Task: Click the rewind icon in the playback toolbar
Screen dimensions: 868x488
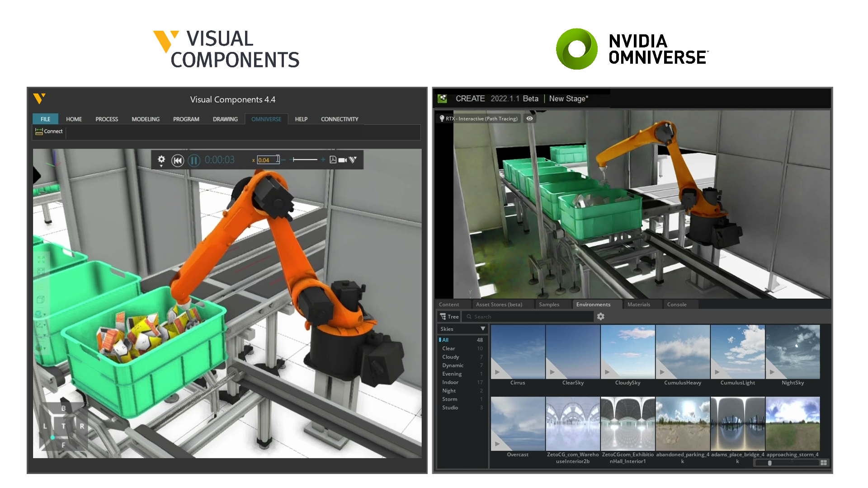Action: coord(178,160)
